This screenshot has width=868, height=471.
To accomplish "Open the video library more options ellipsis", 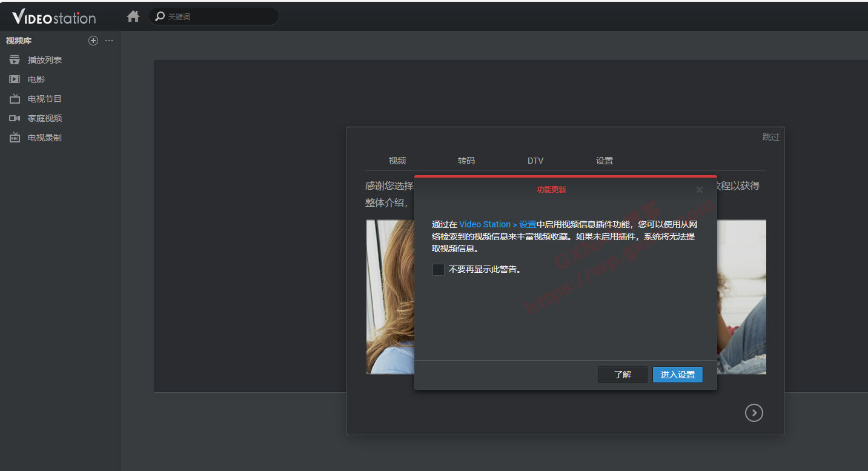I will tap(109, 41).
